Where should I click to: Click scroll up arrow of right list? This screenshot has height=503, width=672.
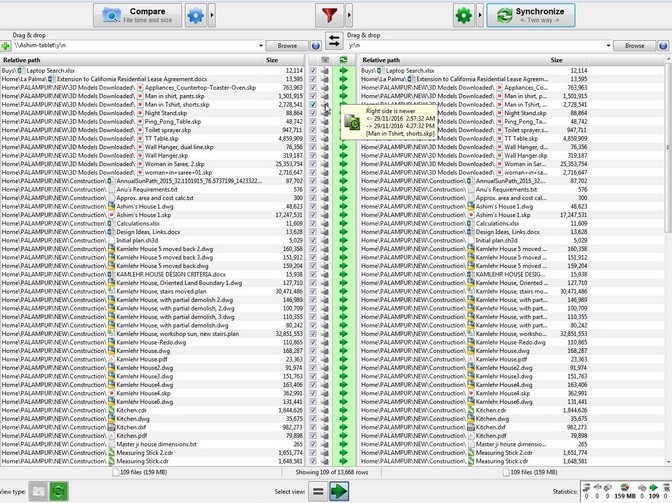pyautogui.click(x=668, y=61)
